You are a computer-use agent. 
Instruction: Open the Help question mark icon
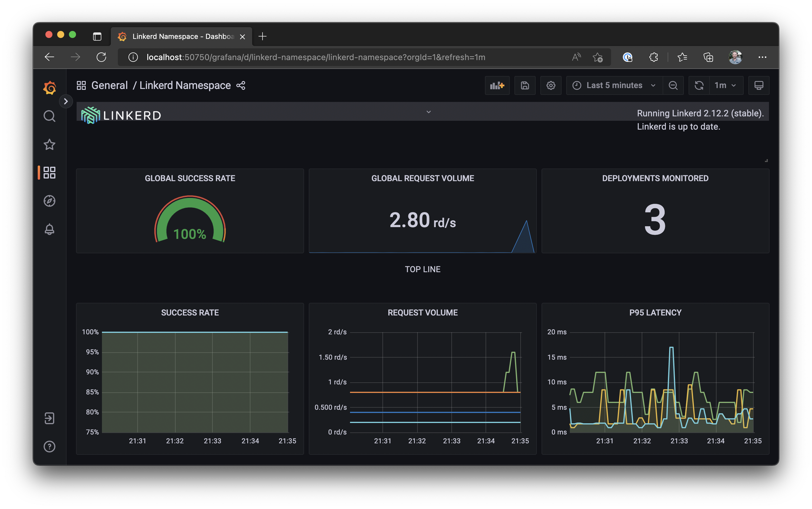[49, 446]
